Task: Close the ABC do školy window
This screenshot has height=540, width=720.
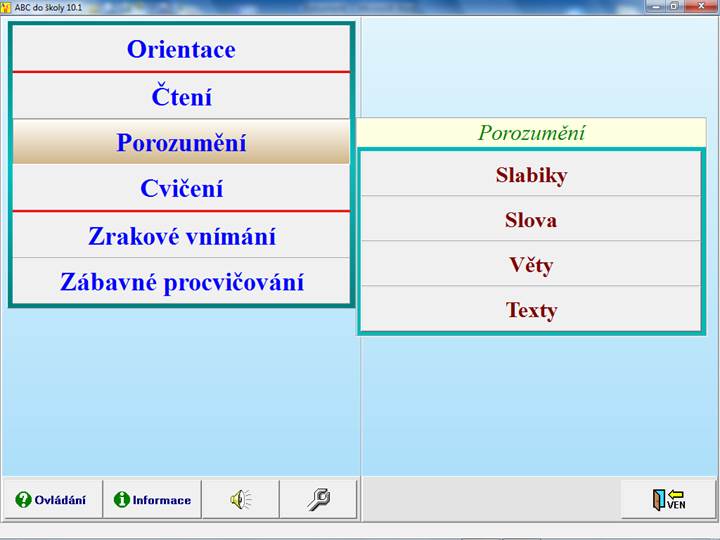Action: click(701, 6)
